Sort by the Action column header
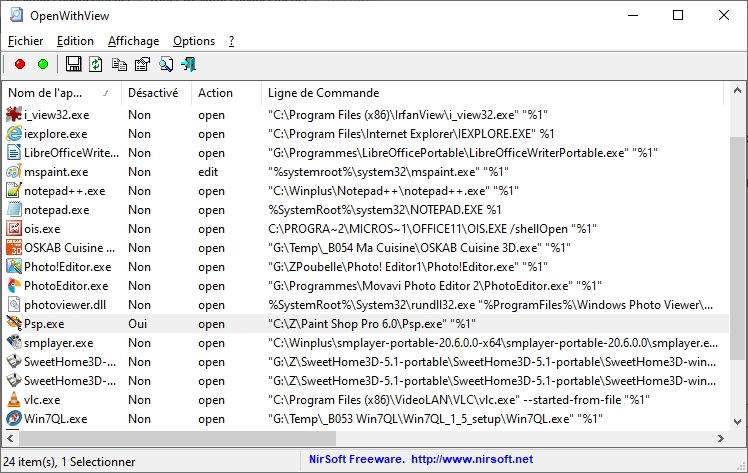The height and width of the screenshot is (473, 748). pyautogui.click(x=226, y=93)
